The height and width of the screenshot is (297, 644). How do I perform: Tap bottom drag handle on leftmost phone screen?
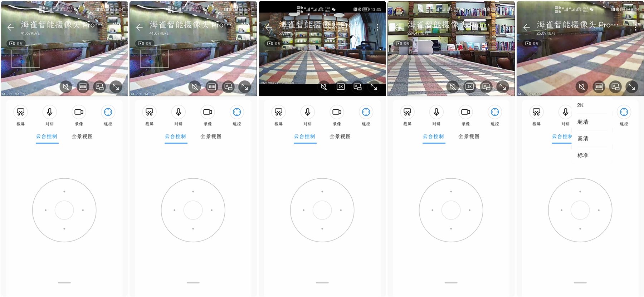coord(64,283)
